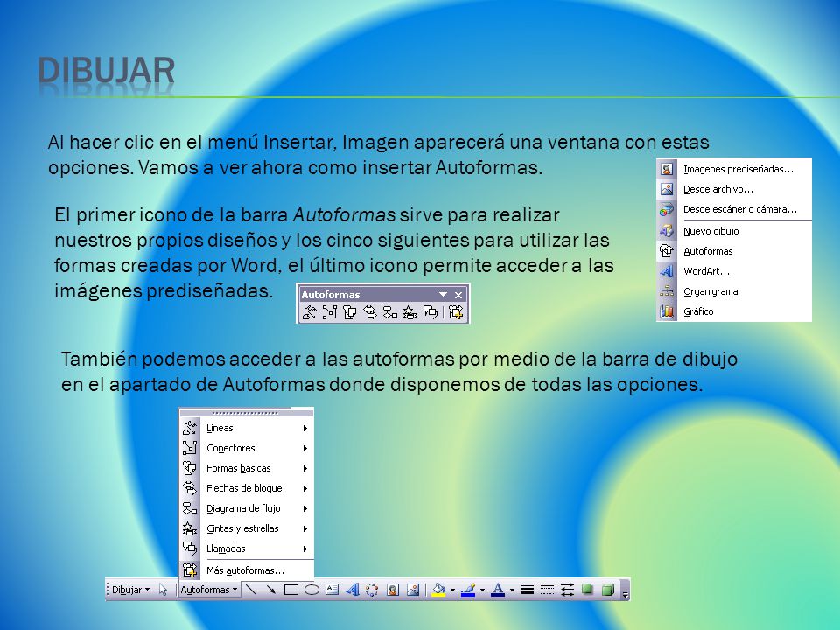Screen dimensions: 840x630
Task: Apply the blue line color brush
Action: click(469, 590)
